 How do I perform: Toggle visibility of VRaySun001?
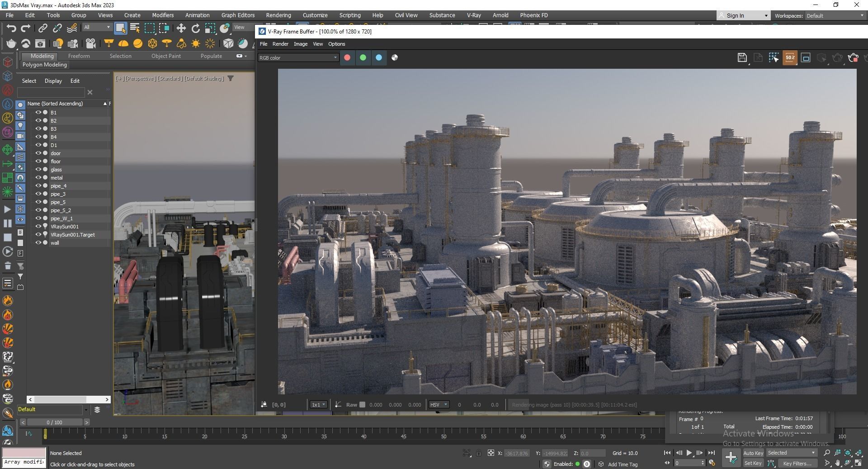tap(38, 227)
